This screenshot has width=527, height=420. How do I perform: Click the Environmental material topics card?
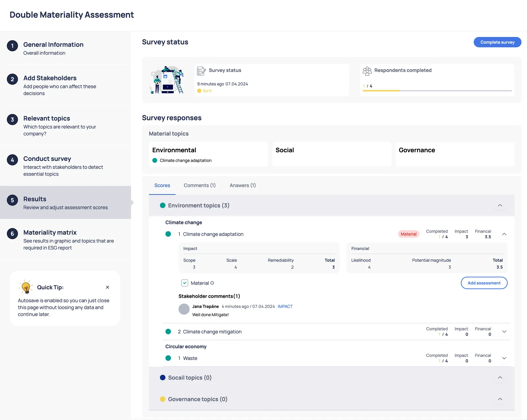pos(208,154)
